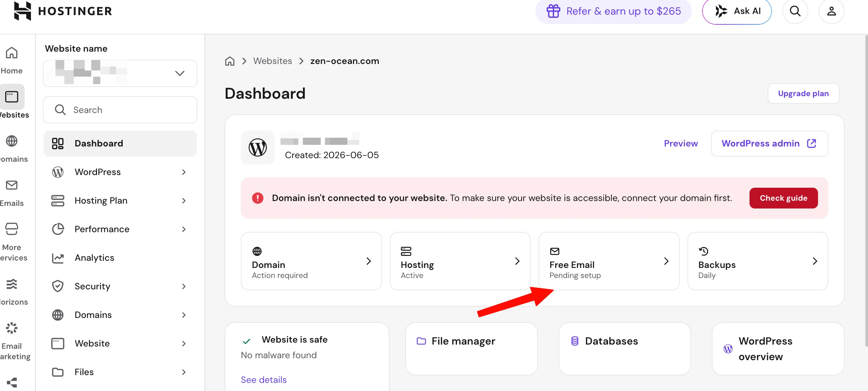The height and width of the screenshot is (391, 868).
Task: Click the Hosting card server icon
Action: pos(406,251)
